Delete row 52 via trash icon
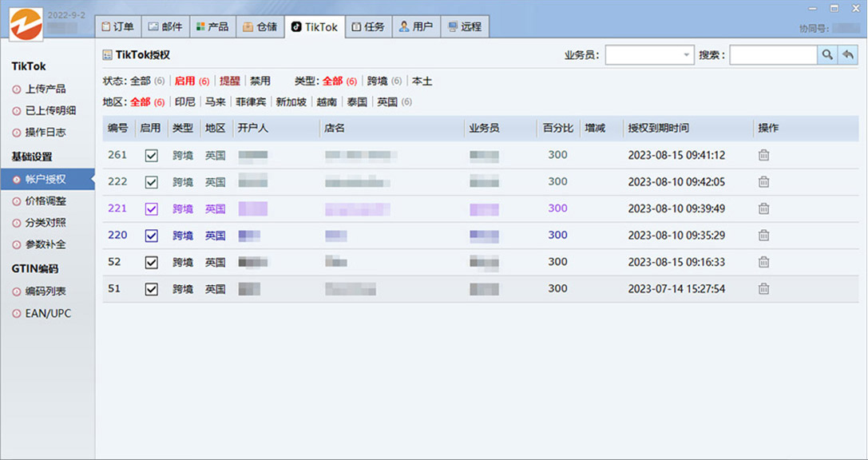The height and width of the screenshot is (460, 868). click(764, 262)
